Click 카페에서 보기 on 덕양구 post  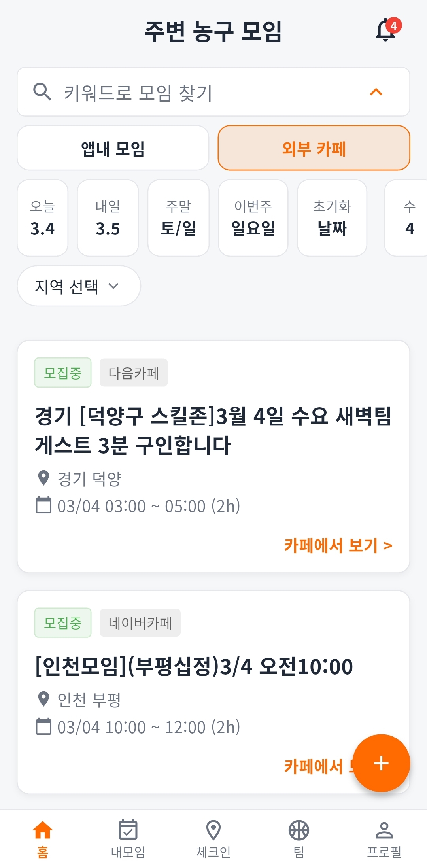pyautogui.click(x=338, y=545)
